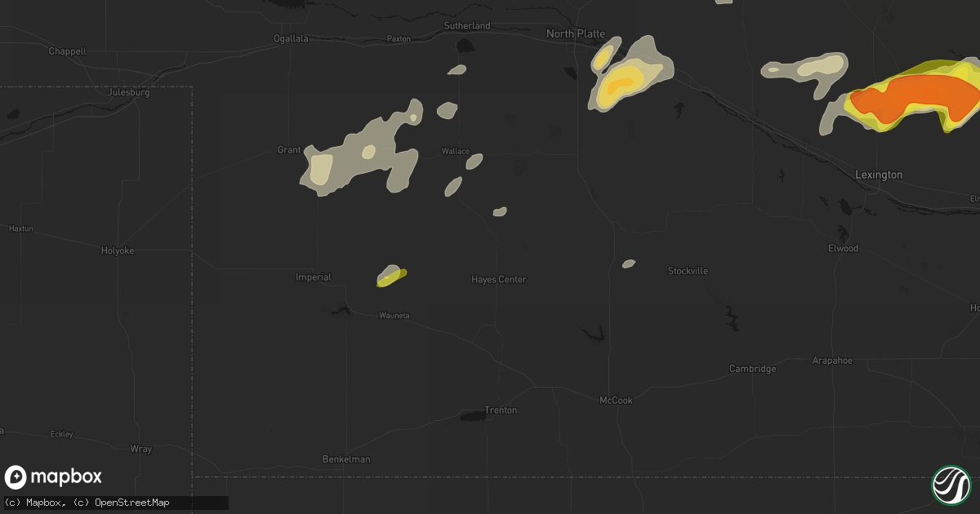
Task: Select the Lexington city label
Action: [879, 175]
